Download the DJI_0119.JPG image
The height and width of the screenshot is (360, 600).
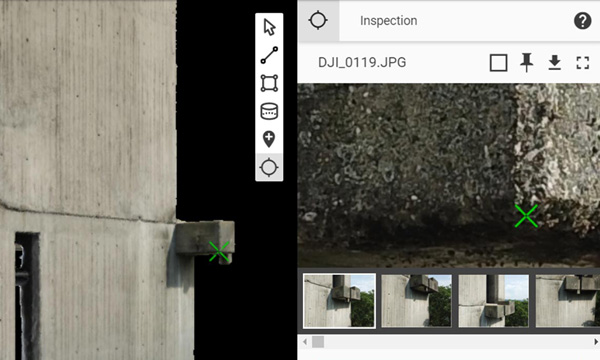(554, 62)
